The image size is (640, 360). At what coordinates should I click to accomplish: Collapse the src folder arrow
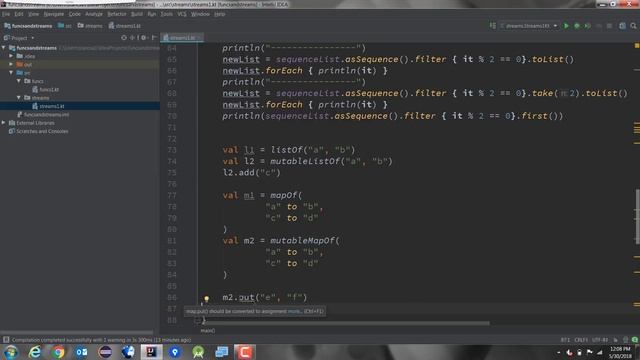[11, 73]
